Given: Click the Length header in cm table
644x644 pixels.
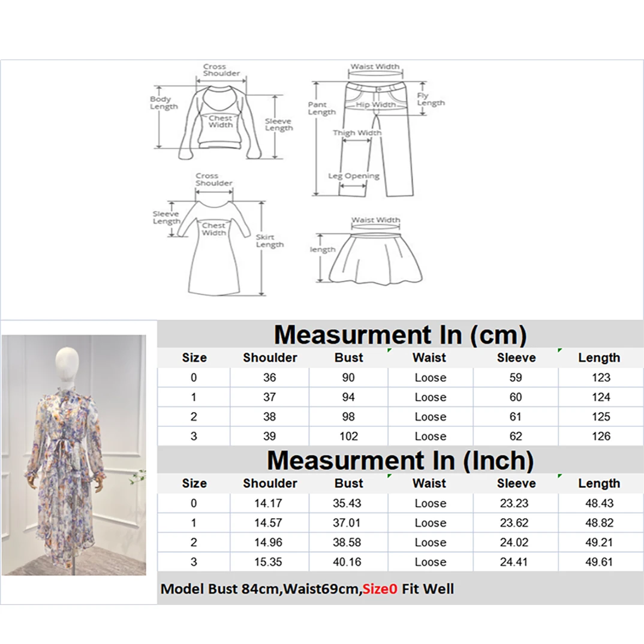Looking at the screenshot, I should [x=599, y=358].
